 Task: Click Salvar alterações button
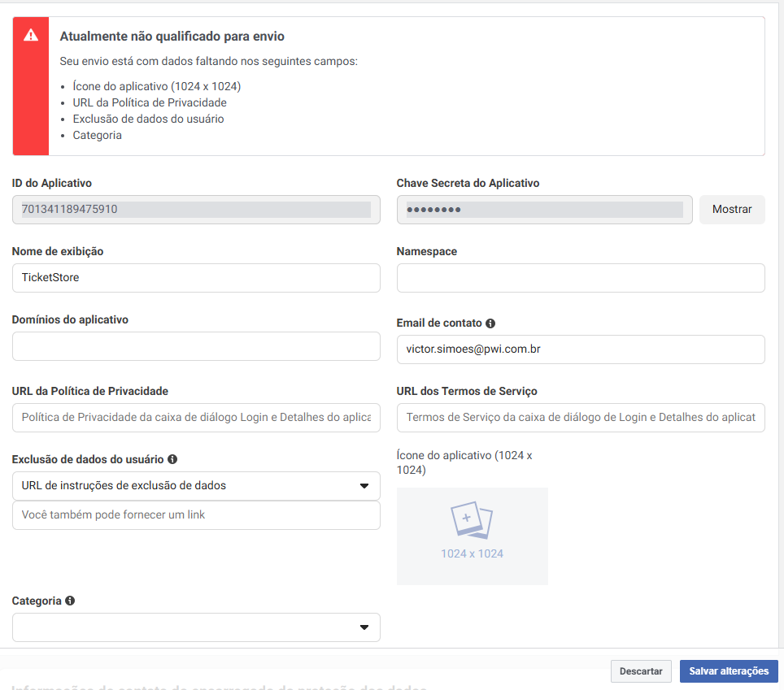(x=728, y=671)
